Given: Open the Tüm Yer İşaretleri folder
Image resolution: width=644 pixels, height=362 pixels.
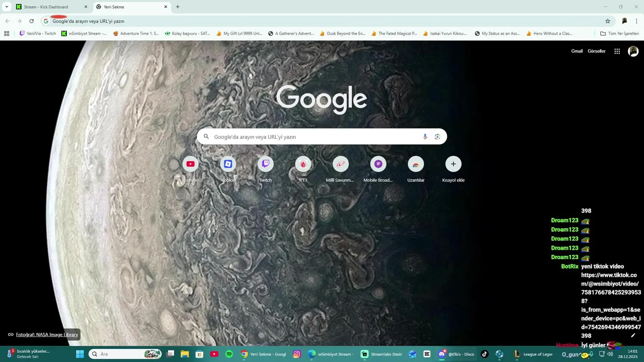Looking at the screenshot, I should tap(619, 34).
